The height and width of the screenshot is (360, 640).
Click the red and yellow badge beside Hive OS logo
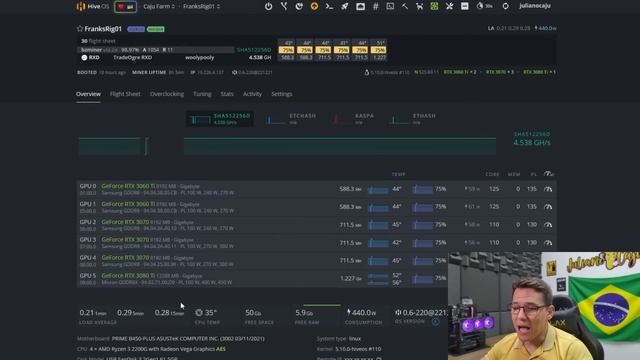pos(125,7)
